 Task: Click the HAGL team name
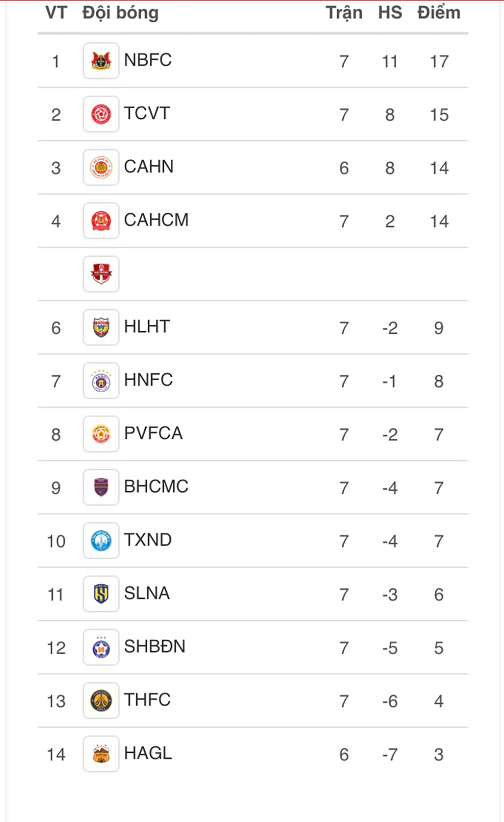[148, 753]
